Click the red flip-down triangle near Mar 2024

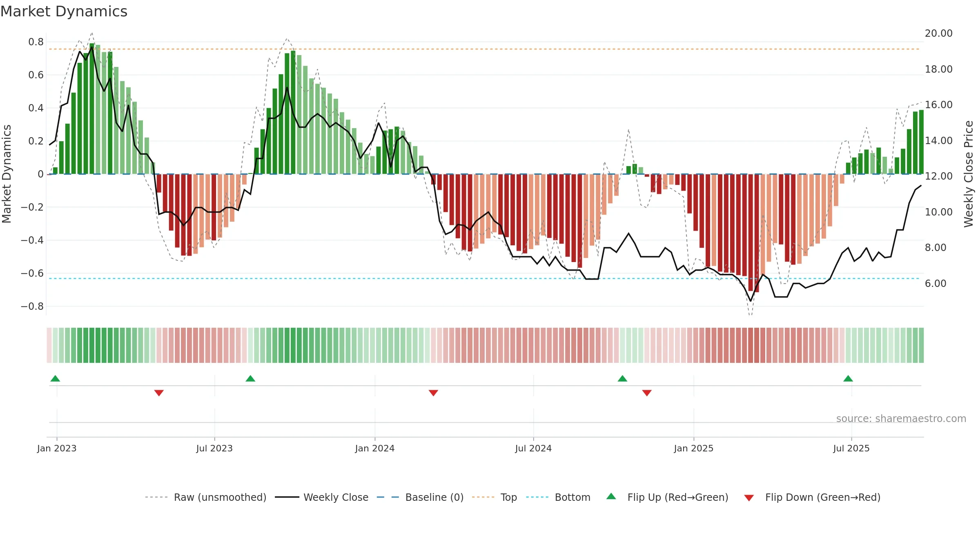[x=433, y=393]
